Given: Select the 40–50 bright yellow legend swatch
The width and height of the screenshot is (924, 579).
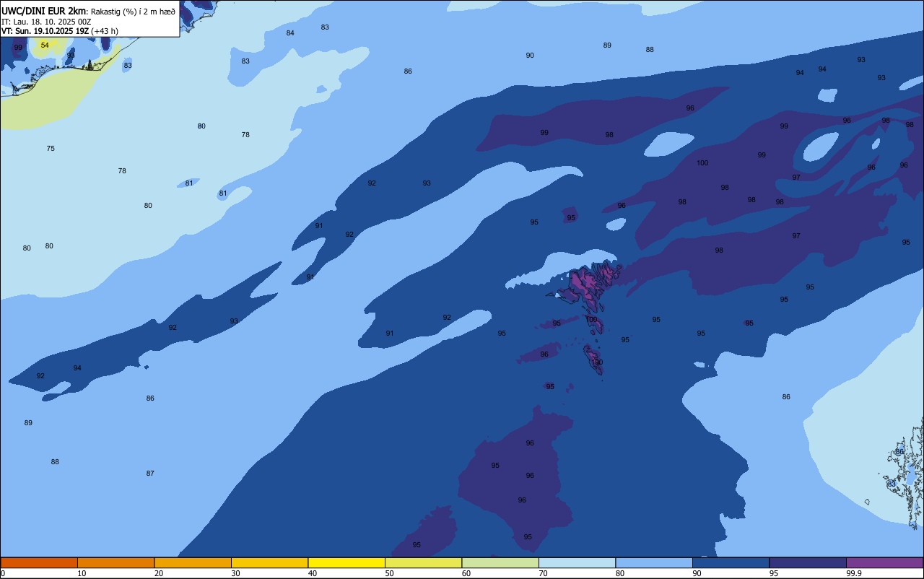Looking at the screenshot, I should pyautogui.click(x=346, y=562).
